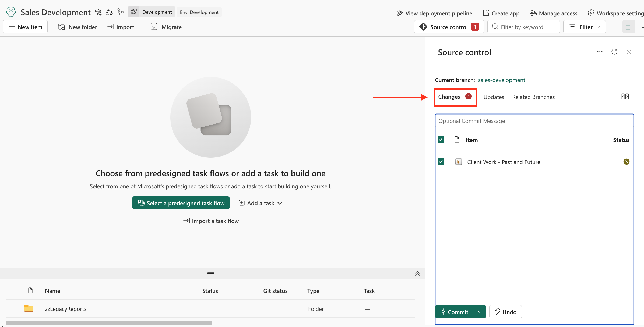Open the zzLegacyReports folder
Image resolution: width=644 pixels, height=327 pixels.
pos(66,309)
